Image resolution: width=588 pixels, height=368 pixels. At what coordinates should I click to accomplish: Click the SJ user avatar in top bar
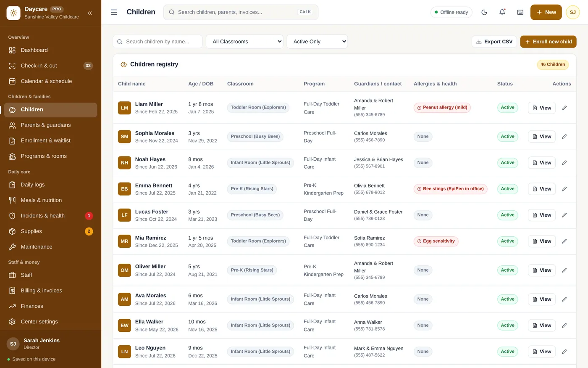click(x=573, y=12)
